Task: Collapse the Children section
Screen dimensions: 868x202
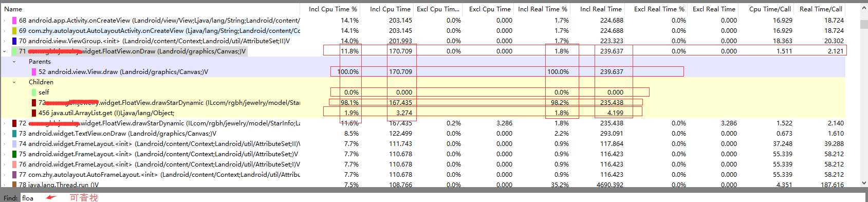Action: coord(14,82)
